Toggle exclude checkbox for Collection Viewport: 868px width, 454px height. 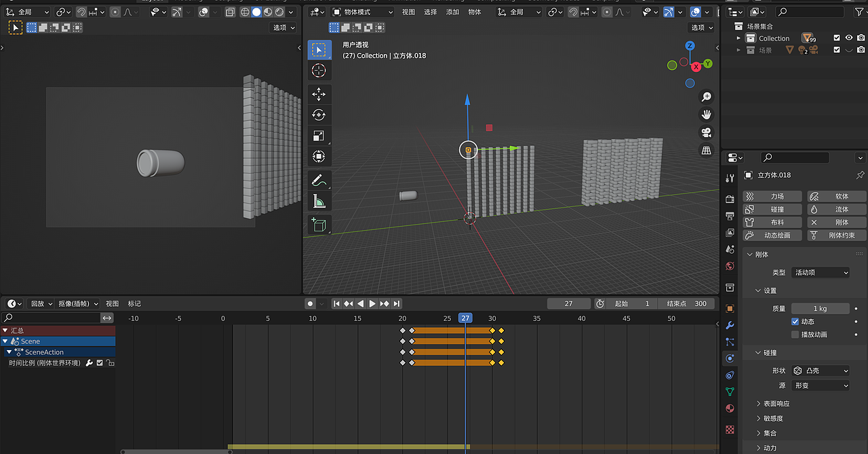[x=837, y=38]
